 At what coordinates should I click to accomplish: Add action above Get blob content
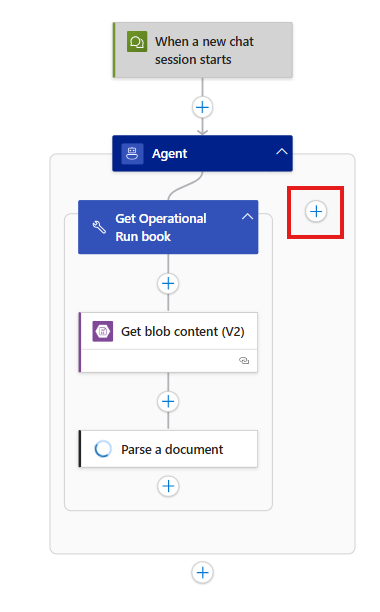pos(168,283)
